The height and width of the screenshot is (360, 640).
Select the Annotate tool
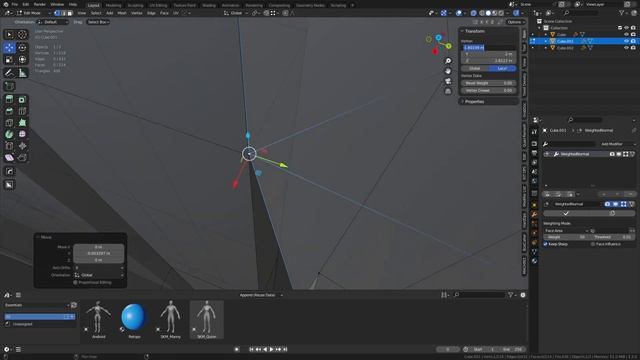[x=9, y=73]
